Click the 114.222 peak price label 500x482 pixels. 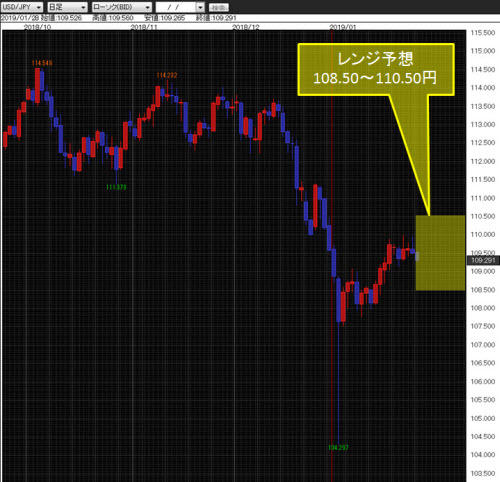167,75
